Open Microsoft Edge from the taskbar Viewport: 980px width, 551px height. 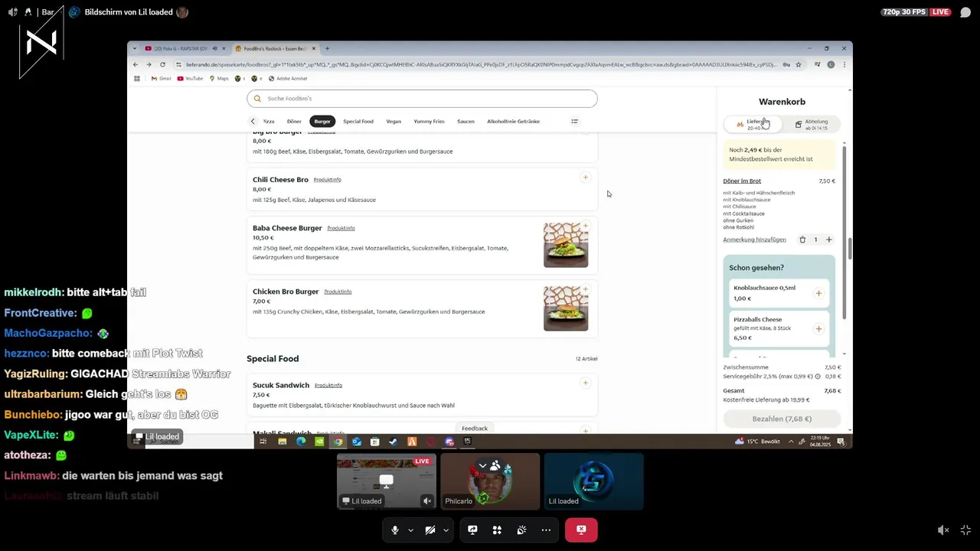point(301,442)
